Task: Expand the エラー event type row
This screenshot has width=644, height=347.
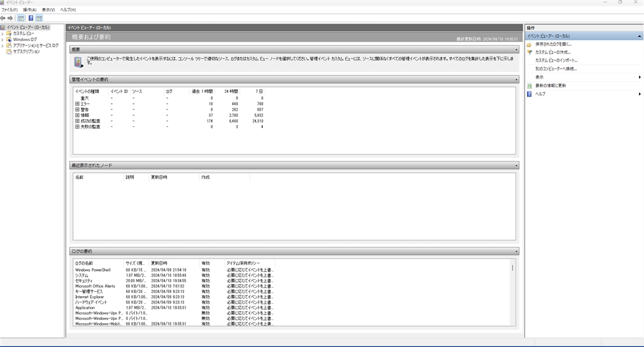Action: click(77, 104)
